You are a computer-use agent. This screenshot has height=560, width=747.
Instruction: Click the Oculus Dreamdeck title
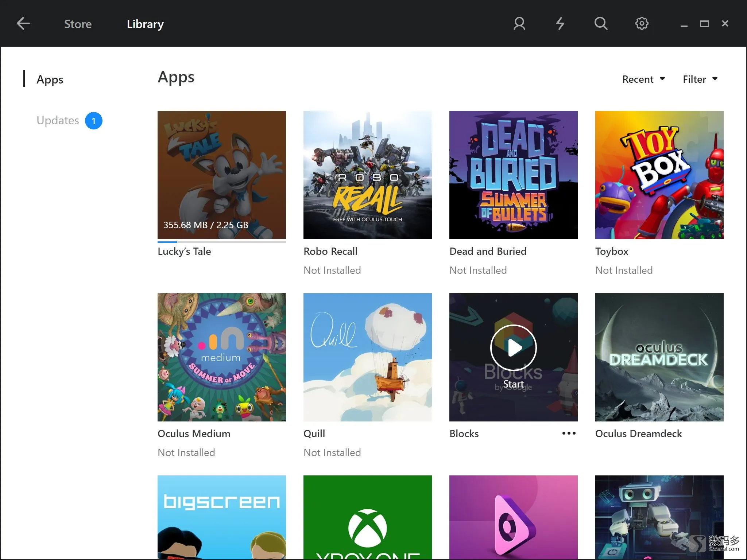(x=638, y=433)
